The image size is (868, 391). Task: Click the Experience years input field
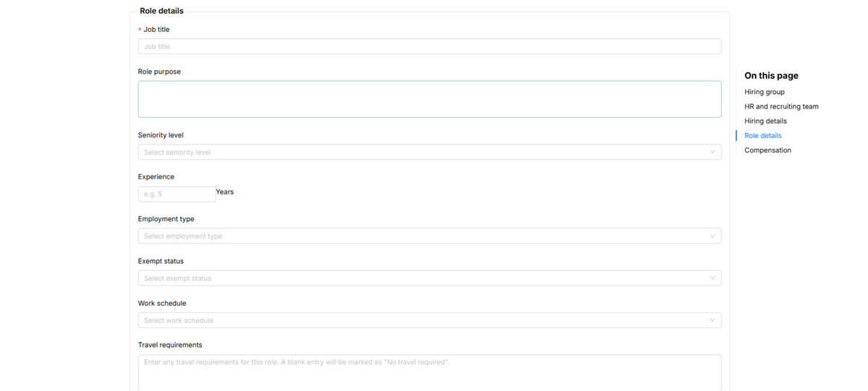tap(176, 194)
